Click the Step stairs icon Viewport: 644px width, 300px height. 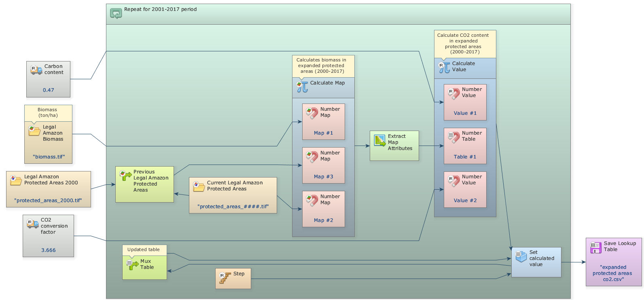click(x=225, y=277)
